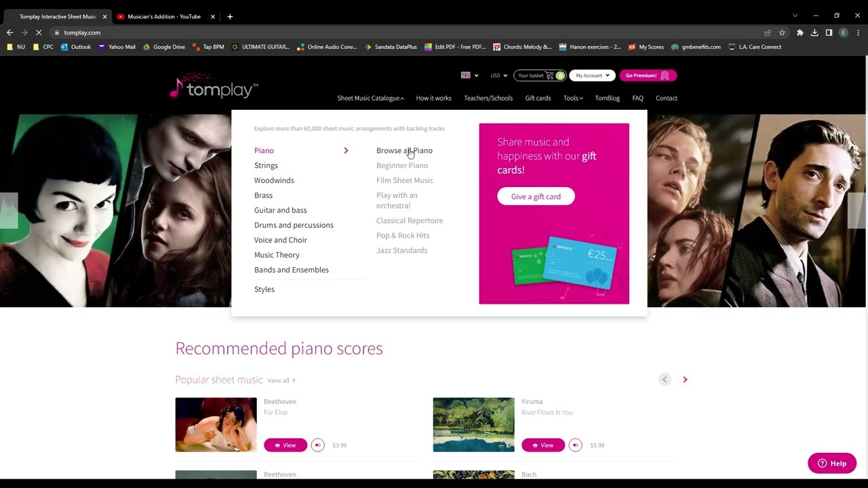
Task: Select Guitar and bass category
Action: pyautogui.click(x=280, y=210)
